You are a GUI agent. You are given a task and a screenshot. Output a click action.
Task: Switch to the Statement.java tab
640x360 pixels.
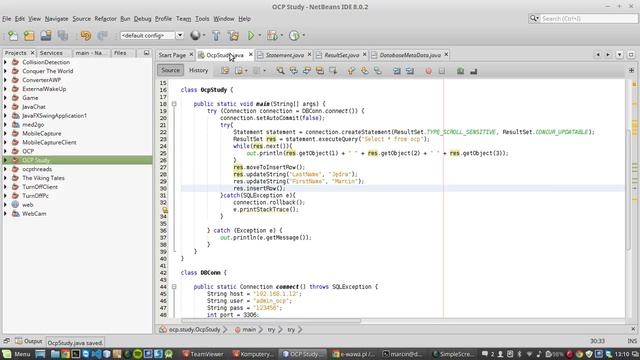(x=284, y=55)
